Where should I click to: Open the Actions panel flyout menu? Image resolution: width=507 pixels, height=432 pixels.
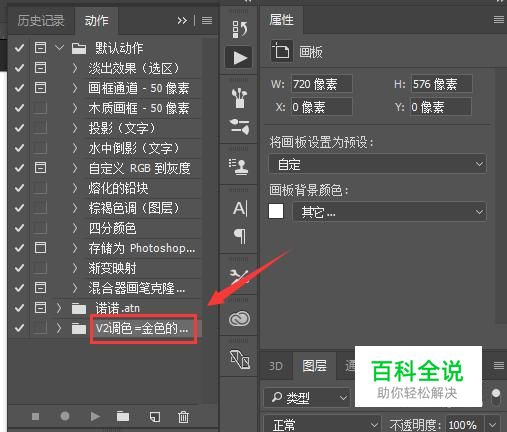207,21
